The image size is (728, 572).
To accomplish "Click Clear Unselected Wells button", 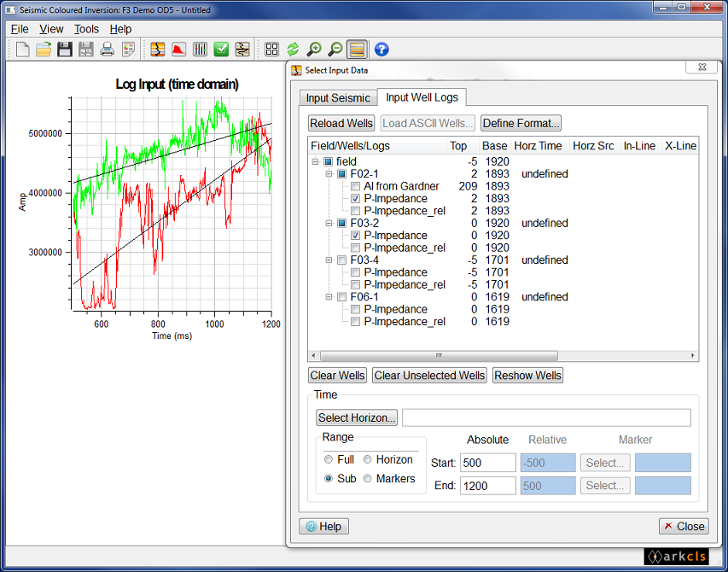I will point(429,376).
